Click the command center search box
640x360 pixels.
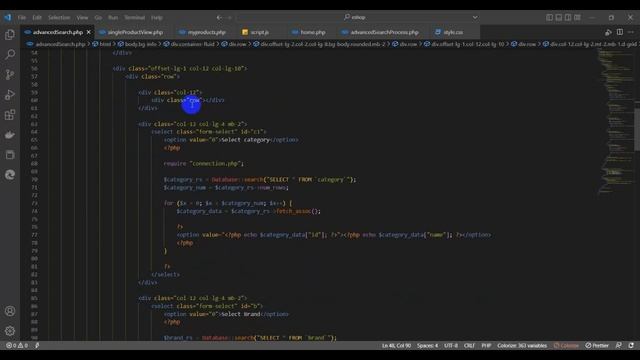point(359,18)
